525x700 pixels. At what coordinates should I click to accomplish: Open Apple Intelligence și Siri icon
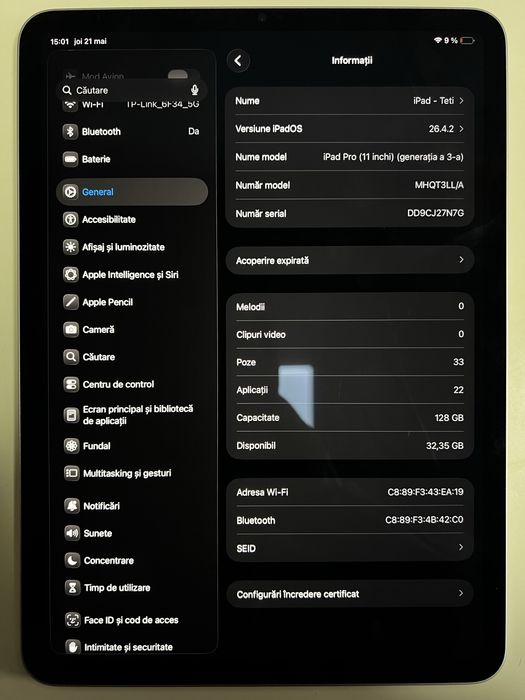pyautogui.click(x=71, y=274)
